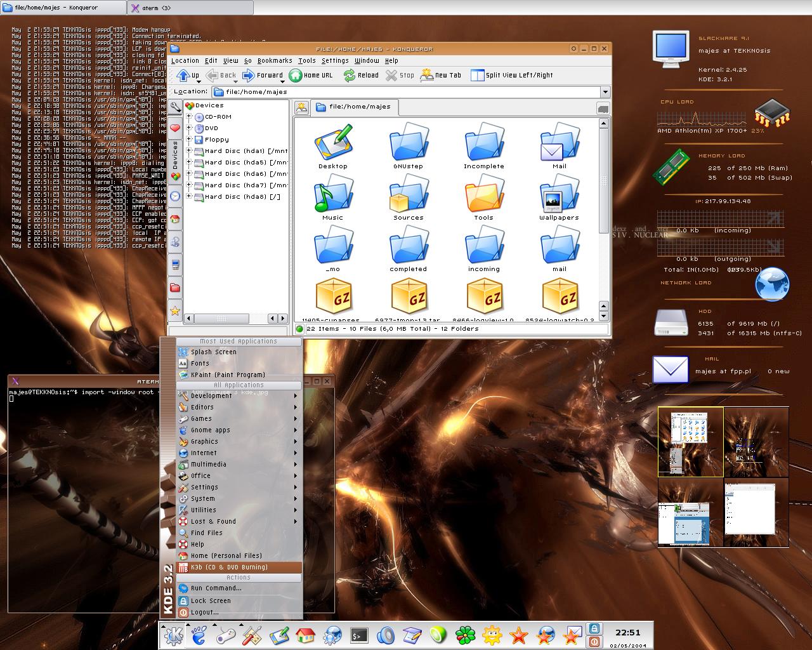Open Development submenu in K menu
The image size is (812, 650).
(x=239, y=395)
